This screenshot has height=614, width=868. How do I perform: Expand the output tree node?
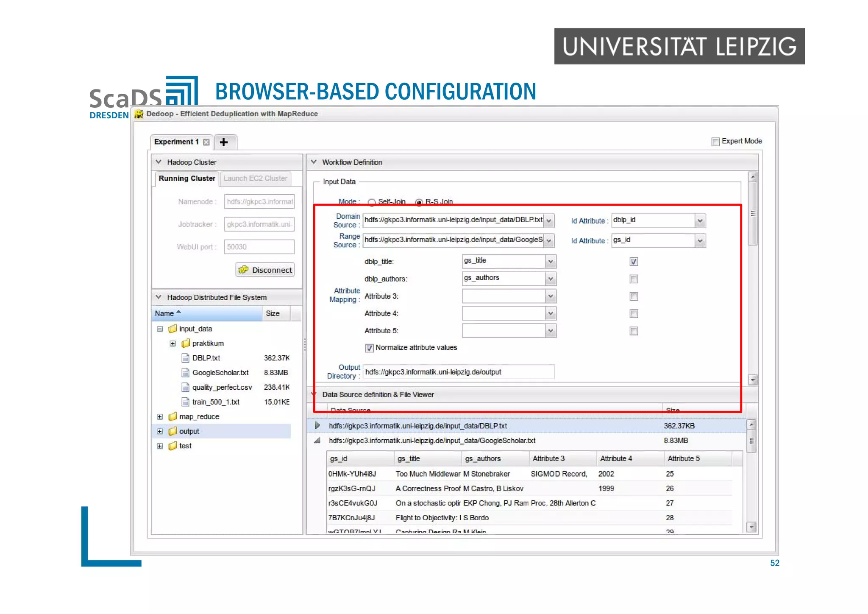click(x=160, y=432)
